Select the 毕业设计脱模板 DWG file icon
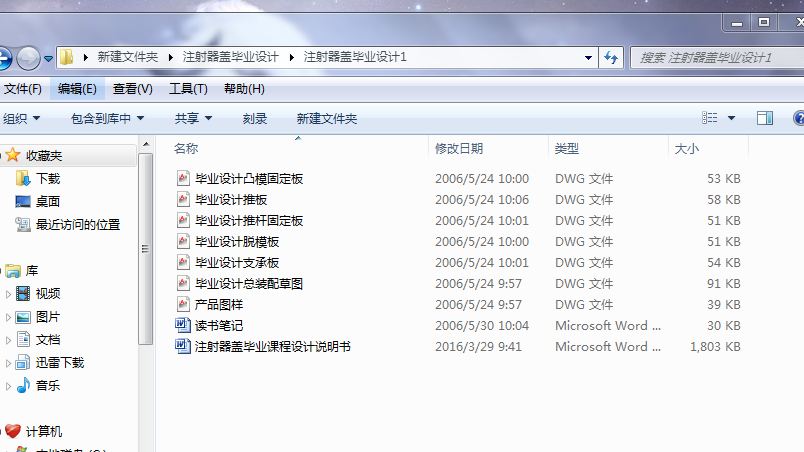This screenshot has width=804, height=452. pyautogui.click(x=183, y=241)
